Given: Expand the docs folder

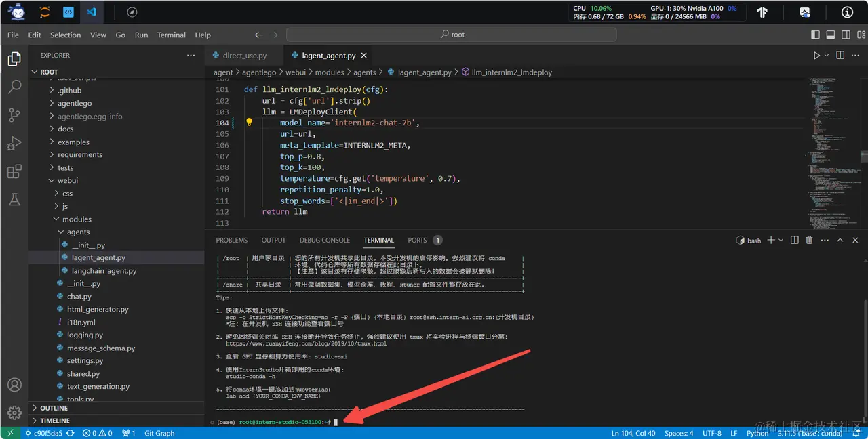Looking at the screenshot, I should [x=117, y=129].
